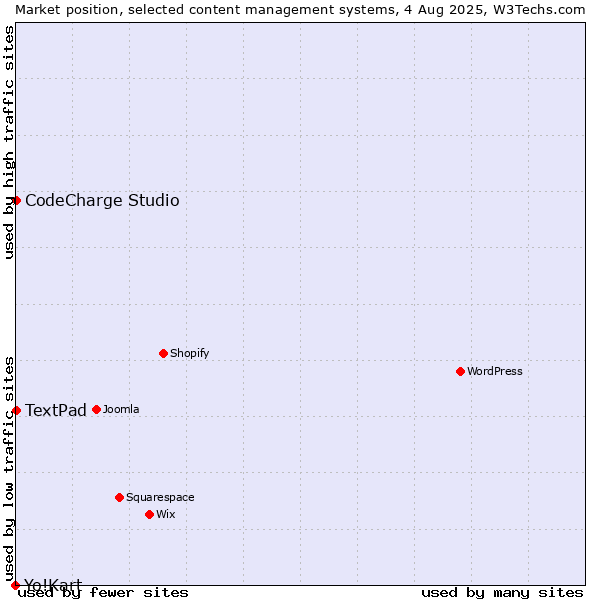Viewport: 600px width, 600px height.
Task: Click the WordPress red marker
Action: tap(460, 372)
